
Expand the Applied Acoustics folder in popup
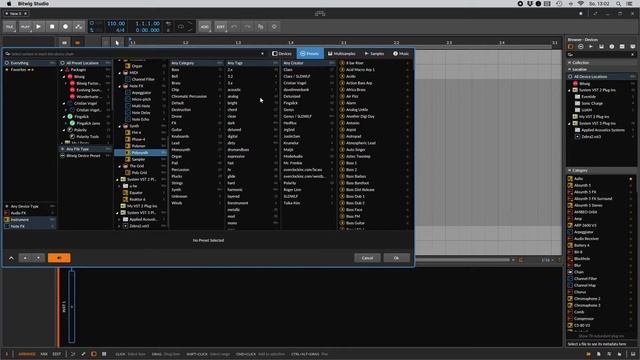[x=120, y=220]
